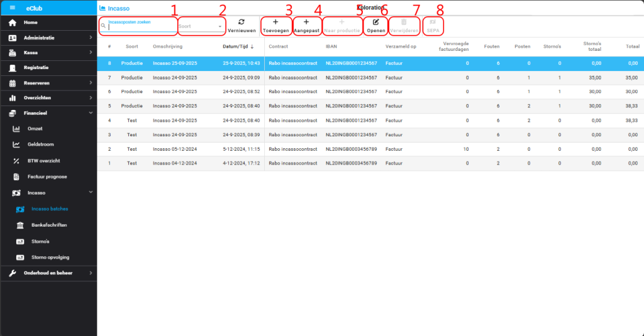Click the hamburger menu icon beside eClub
Image resolution: width=644 pixels, height=336 pixels.
coord(12,8)
